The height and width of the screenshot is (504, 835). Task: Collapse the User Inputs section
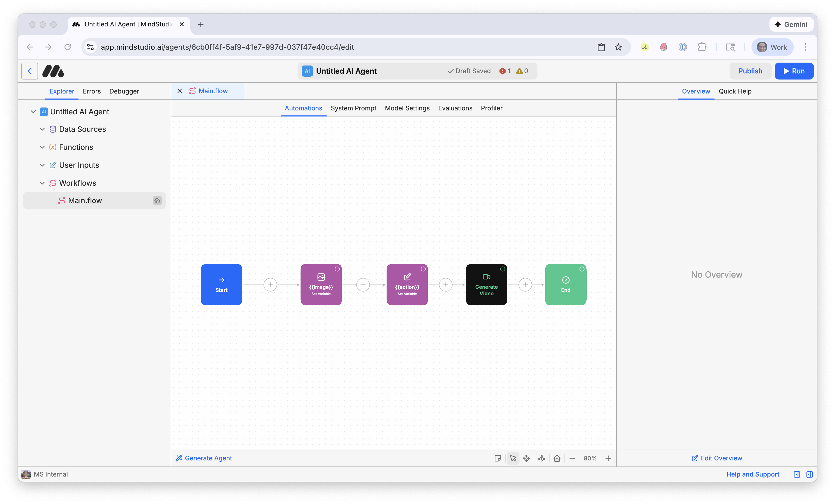42,165
